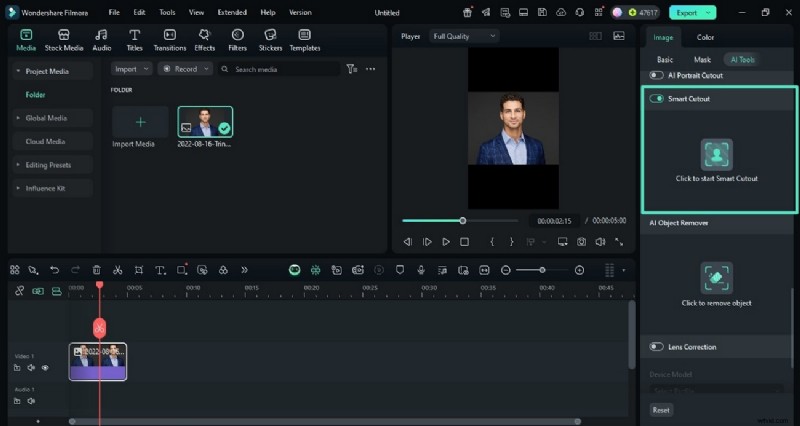
Task: Hide Video 1 track with eye icon
Action: pos(45,367)
